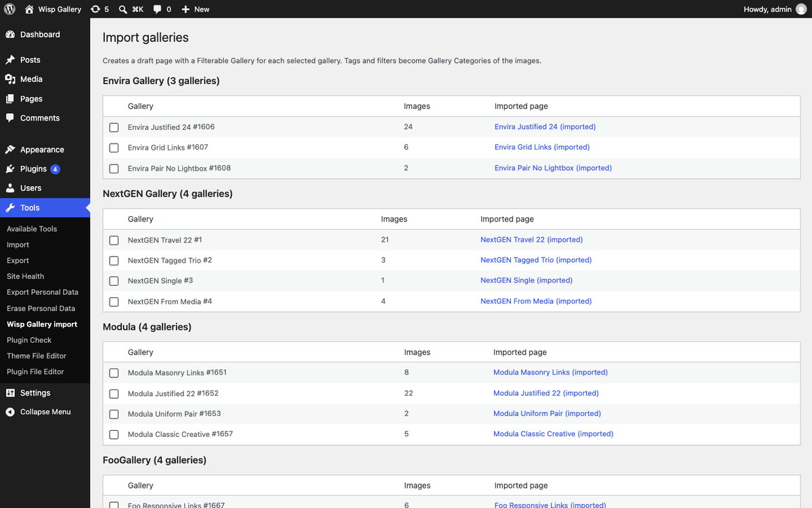
Task: Click the Media library icon
Action: coord(10,79)
